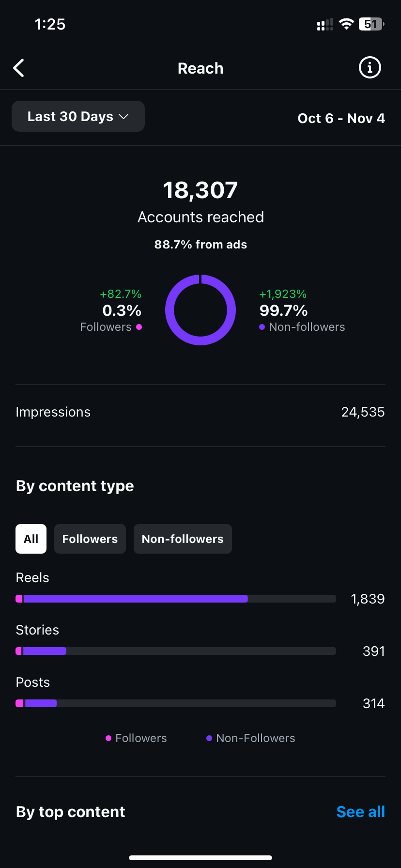Tap the chevron beside Last 30 Days
Screen dimensions: 401x868
point(124,117)
